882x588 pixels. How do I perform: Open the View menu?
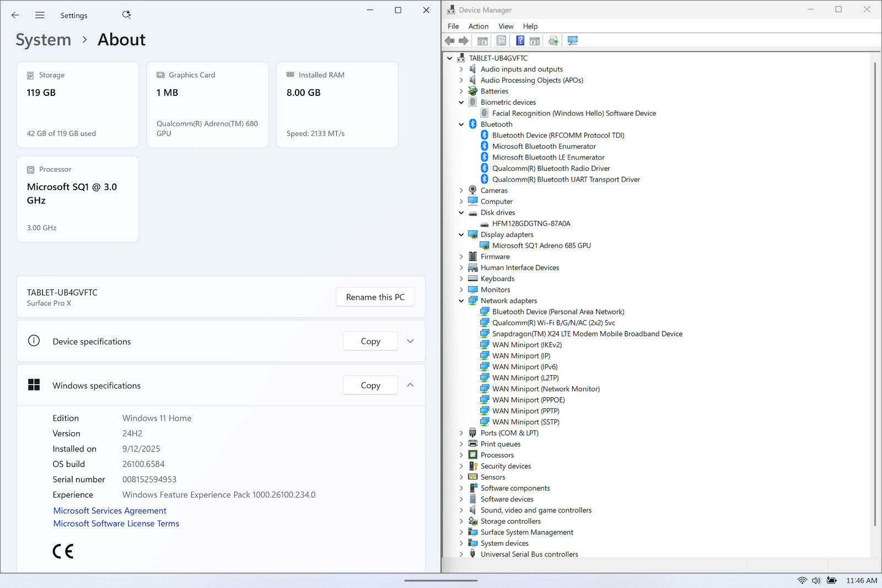[506, 26]
